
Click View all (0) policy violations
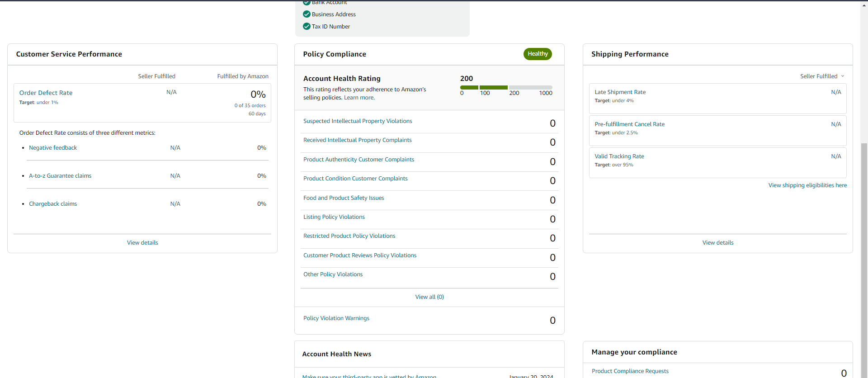pyautogui.click(x=429, y=297)
